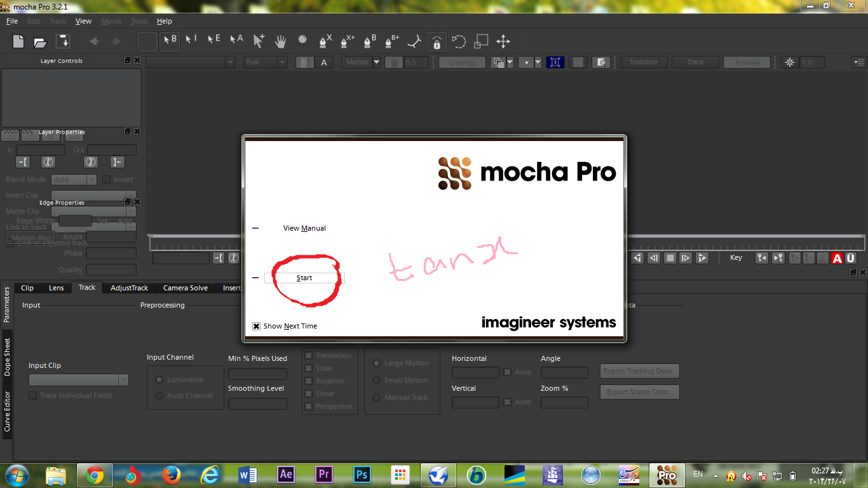Open the Input Clip dropdown
The width and height of the screenshot is (868, 488).
[x=79, y=380]
